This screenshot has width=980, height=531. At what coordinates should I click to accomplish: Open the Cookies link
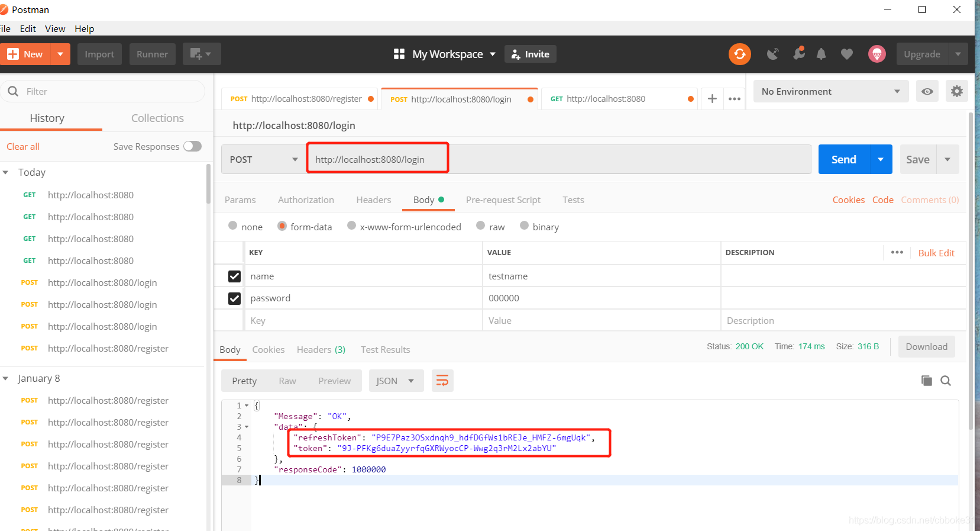tap(848, 199)
